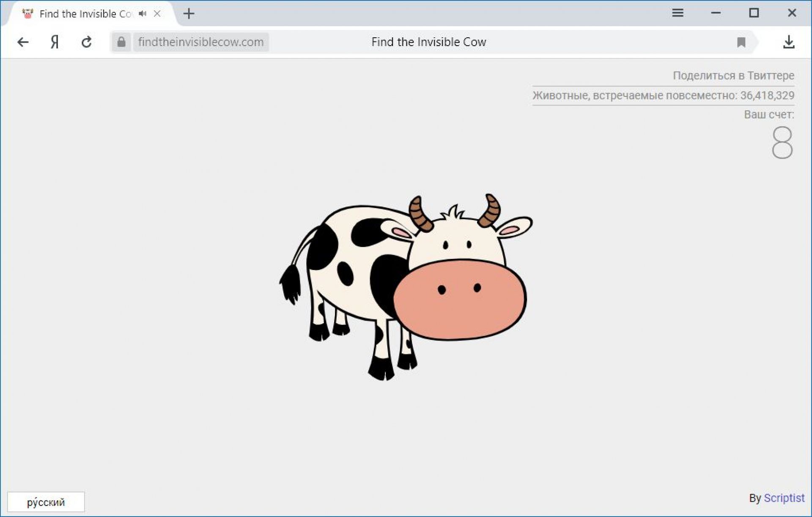
Task: Click the found cow image
Action: point(406,288)
